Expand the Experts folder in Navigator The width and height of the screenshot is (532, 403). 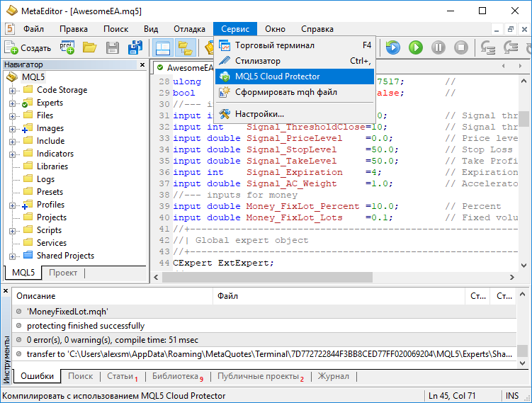13,103
